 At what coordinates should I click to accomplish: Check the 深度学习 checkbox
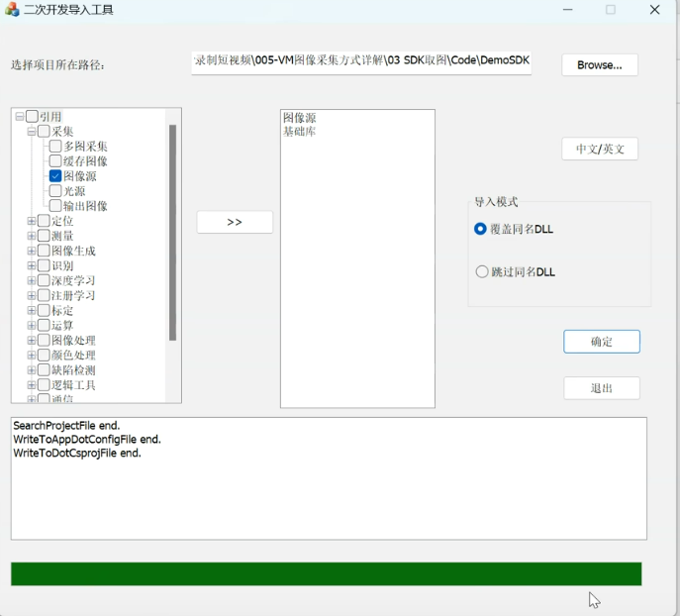click(44, 280)
